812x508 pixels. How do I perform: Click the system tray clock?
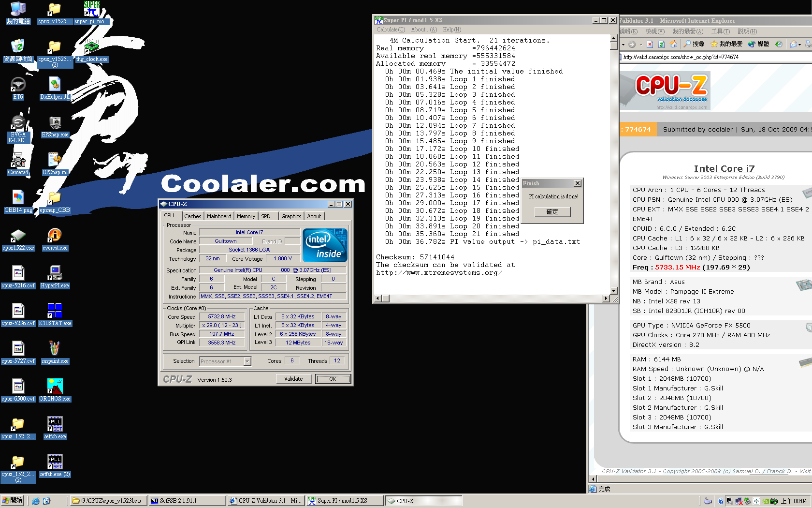point(794,501)
